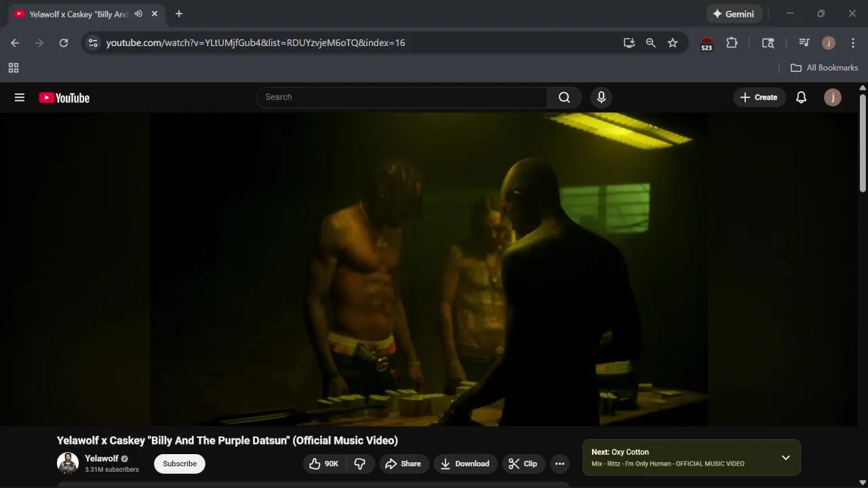868x488 pixels.
Task: Expand the Next: Oxy Cotton playlist panel
Action: [x=785, y=457]
